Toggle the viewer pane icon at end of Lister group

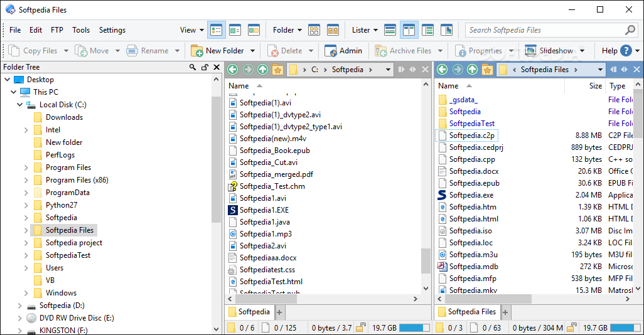point(446,30)
